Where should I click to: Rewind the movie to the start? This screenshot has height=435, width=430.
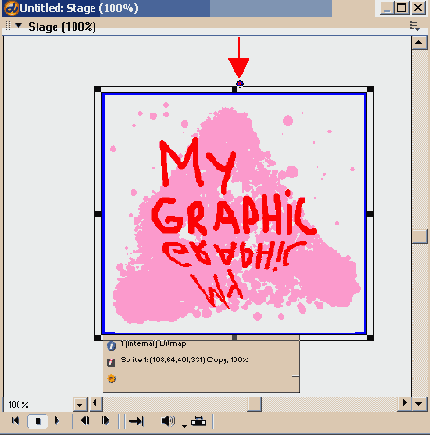click(15, 421)
